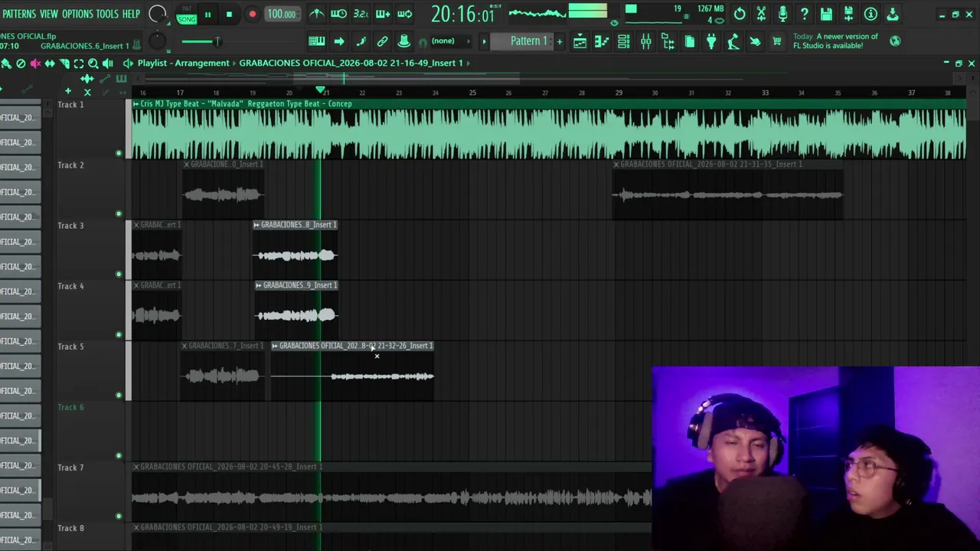Image resolution: width=980 pixels, height=551 pixels.
Task: Click the one-click audio recording microphone icon
Action: click(x=782, y=14)
